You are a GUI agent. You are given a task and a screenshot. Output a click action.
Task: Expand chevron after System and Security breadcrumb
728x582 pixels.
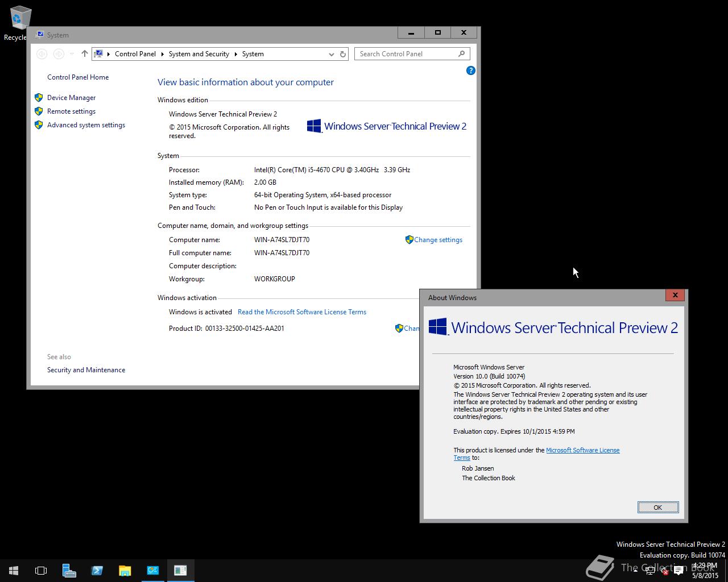tap(235, 54)
